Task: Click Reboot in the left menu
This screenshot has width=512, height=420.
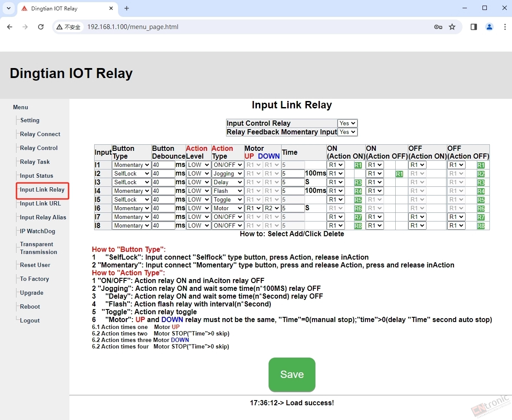Action: point(30,307)
